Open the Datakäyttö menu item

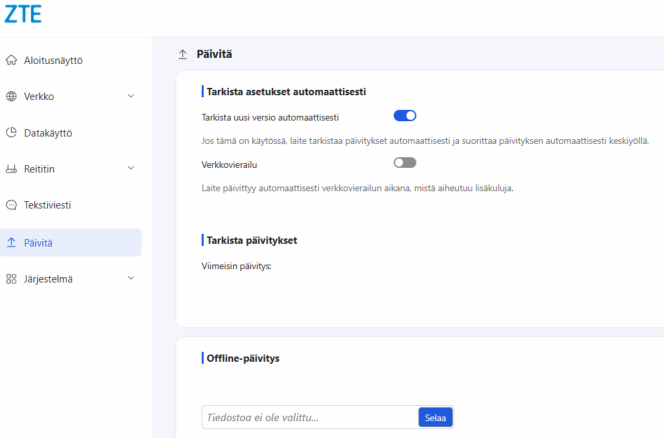[x=48, y=132]
